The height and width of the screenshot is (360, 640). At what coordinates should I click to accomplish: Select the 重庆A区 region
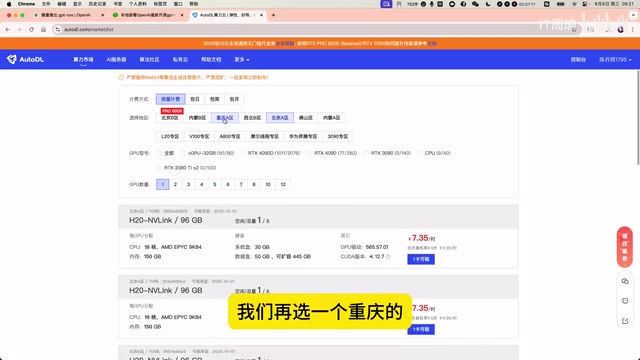225,118
